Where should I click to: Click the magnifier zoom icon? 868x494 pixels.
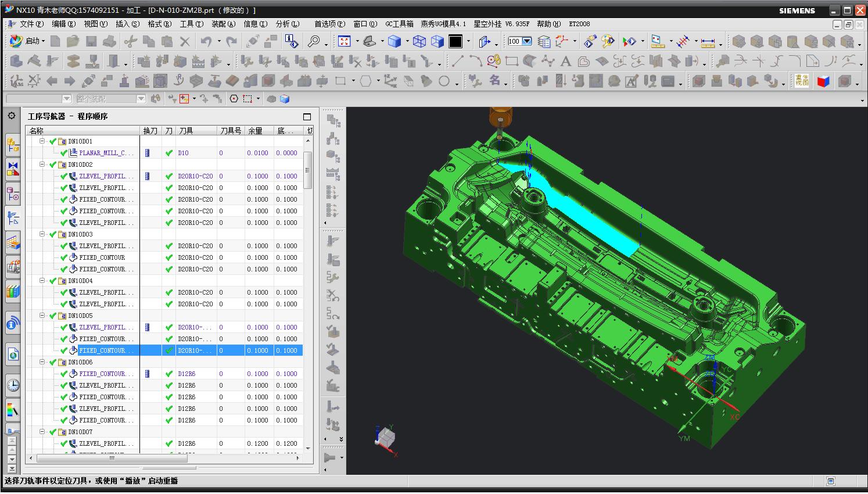314,41
